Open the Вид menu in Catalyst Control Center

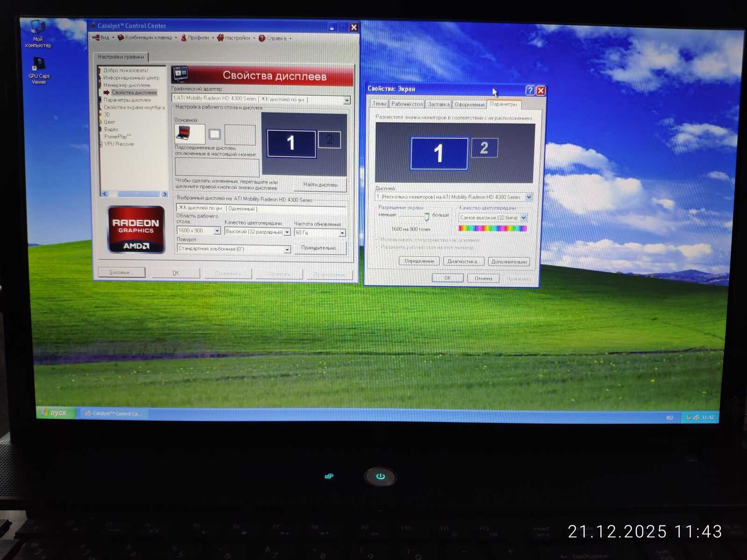[103, 37]
